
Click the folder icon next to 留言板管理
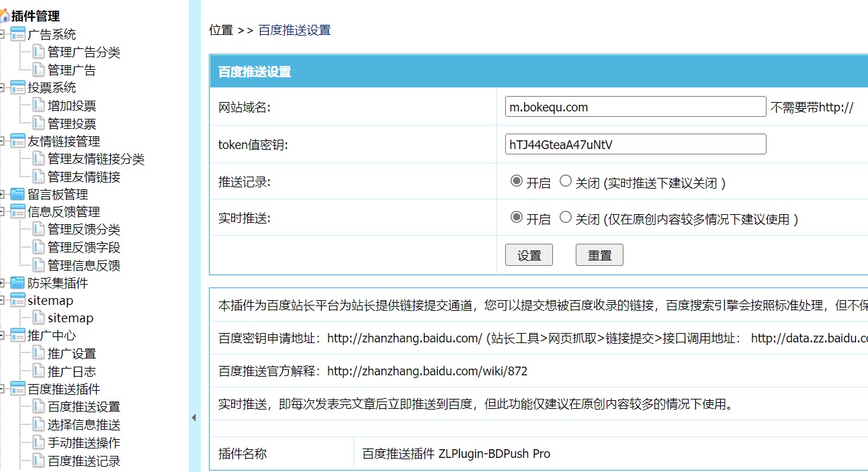17,194
